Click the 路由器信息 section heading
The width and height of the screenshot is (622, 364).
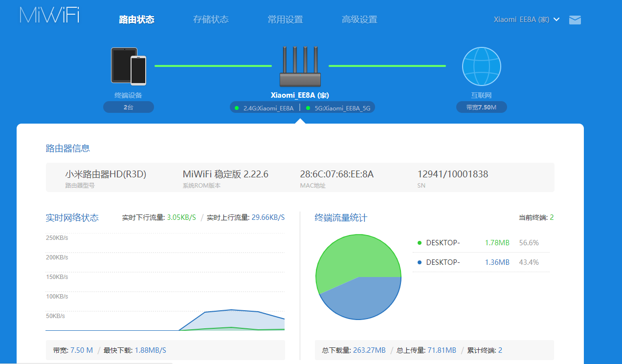(x=68, y=149)
